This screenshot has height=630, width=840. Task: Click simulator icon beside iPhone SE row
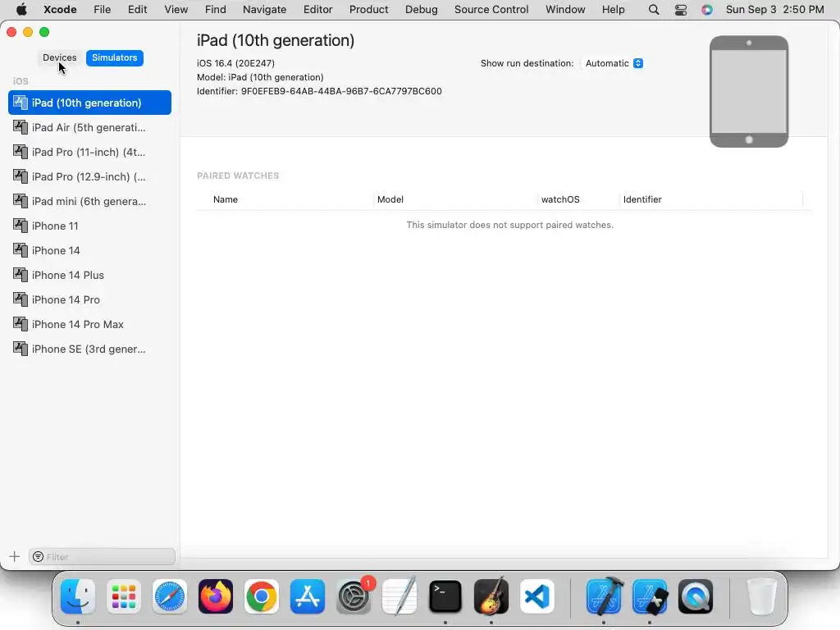(21, 349)
